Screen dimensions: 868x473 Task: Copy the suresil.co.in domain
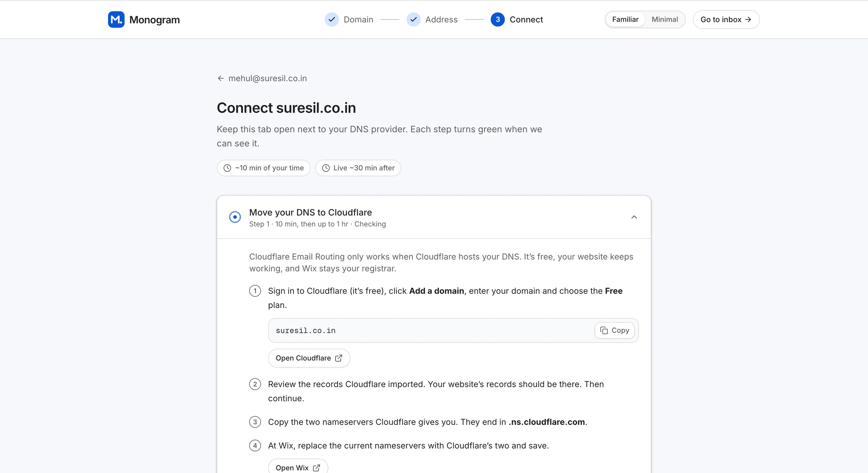pos(615,330)
